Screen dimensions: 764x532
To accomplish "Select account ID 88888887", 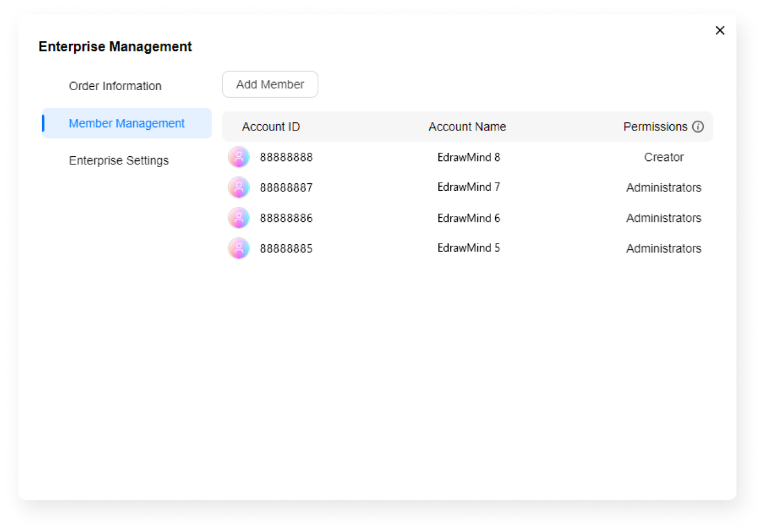I will pos(286,188).
